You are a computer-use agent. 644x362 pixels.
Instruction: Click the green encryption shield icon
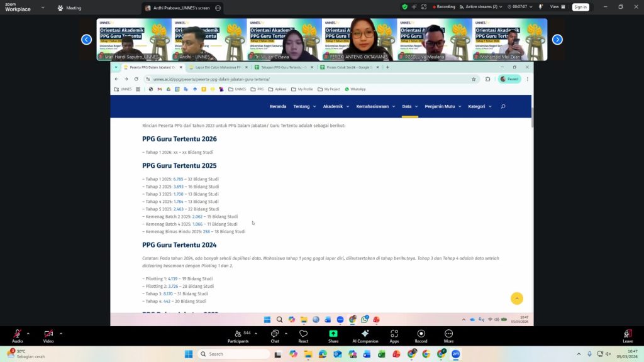[405, 7]
